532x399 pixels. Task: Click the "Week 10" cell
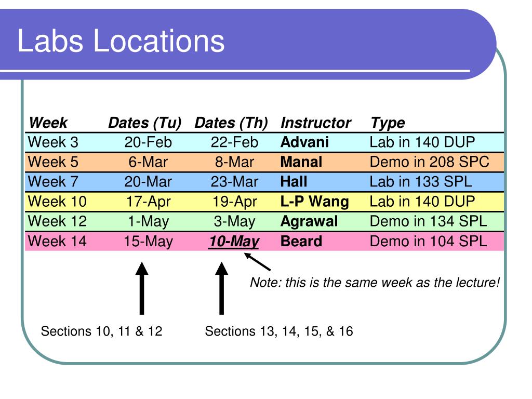tap(57, 202)
